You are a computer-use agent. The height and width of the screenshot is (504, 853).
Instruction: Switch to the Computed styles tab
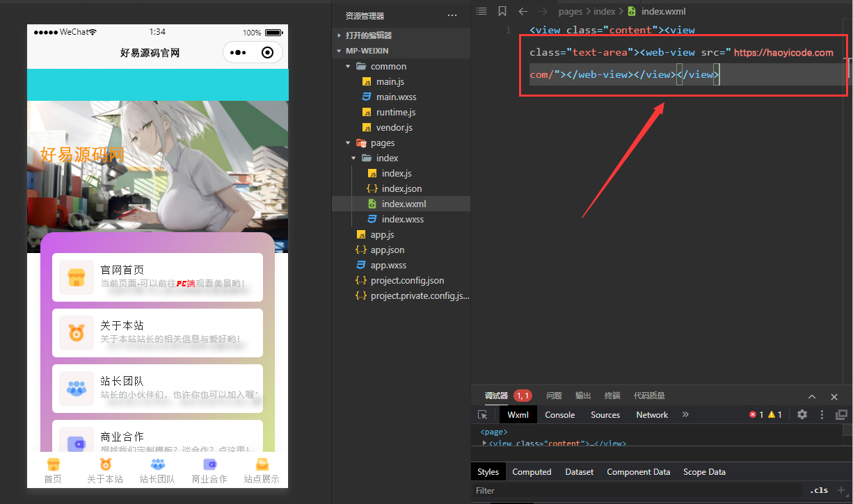click(532, 472)
